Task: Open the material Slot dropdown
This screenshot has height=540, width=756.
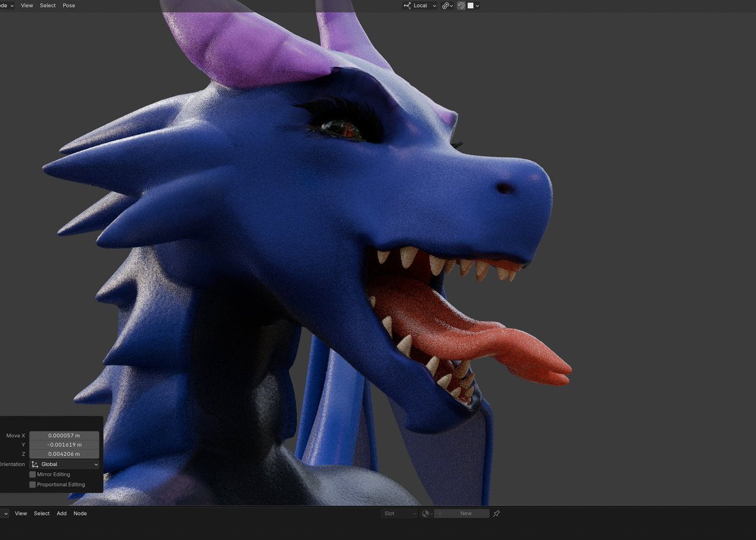Action: click(x=399, y=514)
